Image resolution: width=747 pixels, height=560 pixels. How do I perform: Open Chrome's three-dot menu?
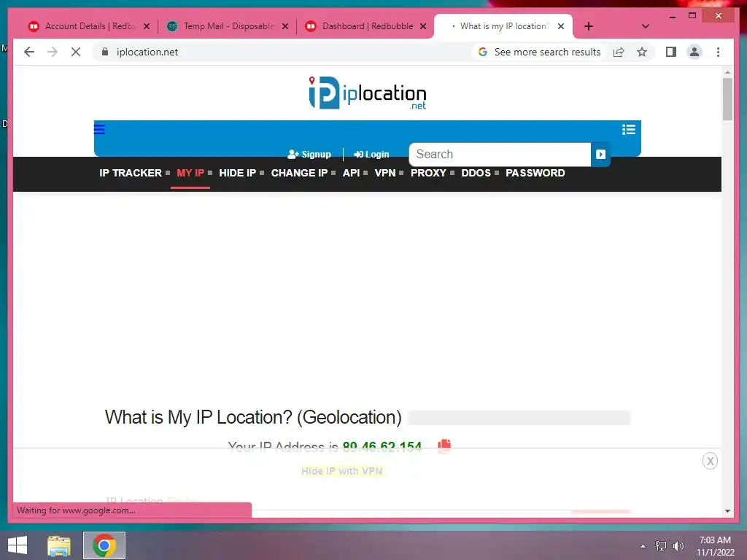tap(718, 52)
